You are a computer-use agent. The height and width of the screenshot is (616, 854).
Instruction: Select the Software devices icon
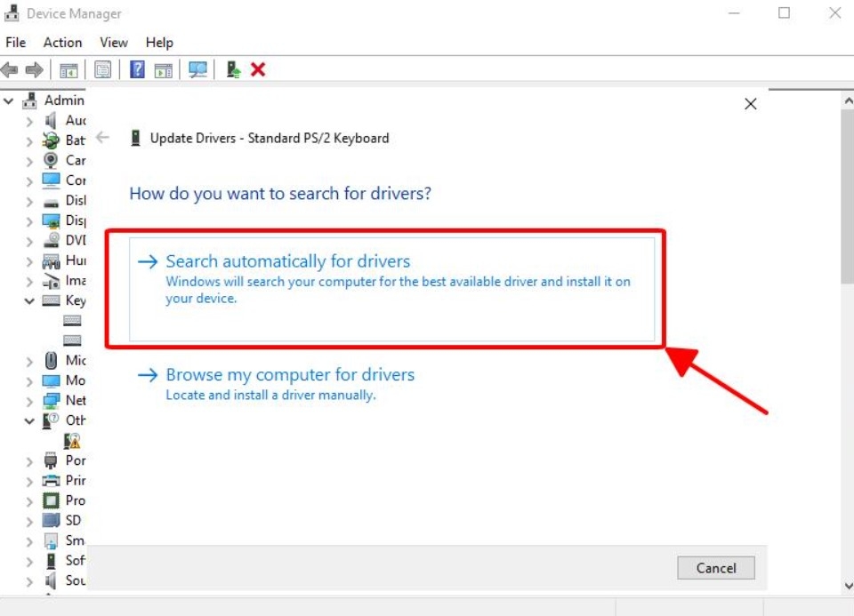tap(51, 561)
